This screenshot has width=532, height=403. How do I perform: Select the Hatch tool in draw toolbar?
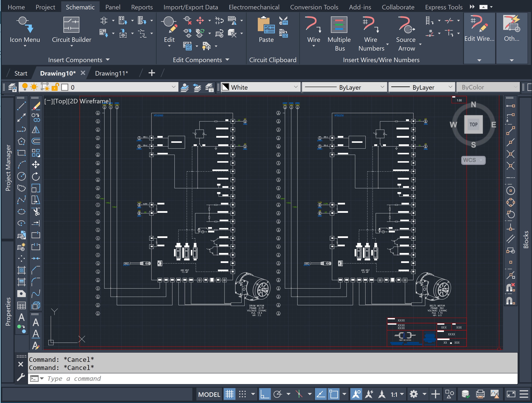coord(21,270)
